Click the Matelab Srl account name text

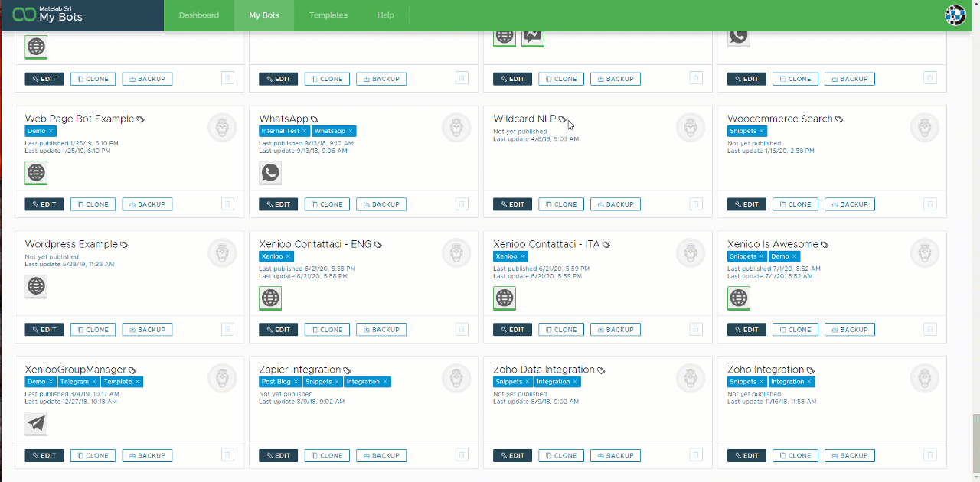(x=54, y=7)
